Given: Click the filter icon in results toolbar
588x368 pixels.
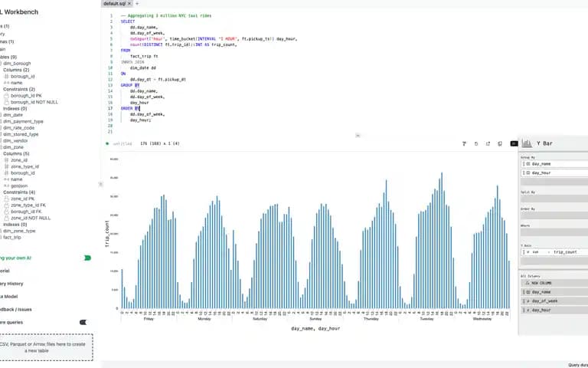Looking at the screenshot, I should coord(464,143).
